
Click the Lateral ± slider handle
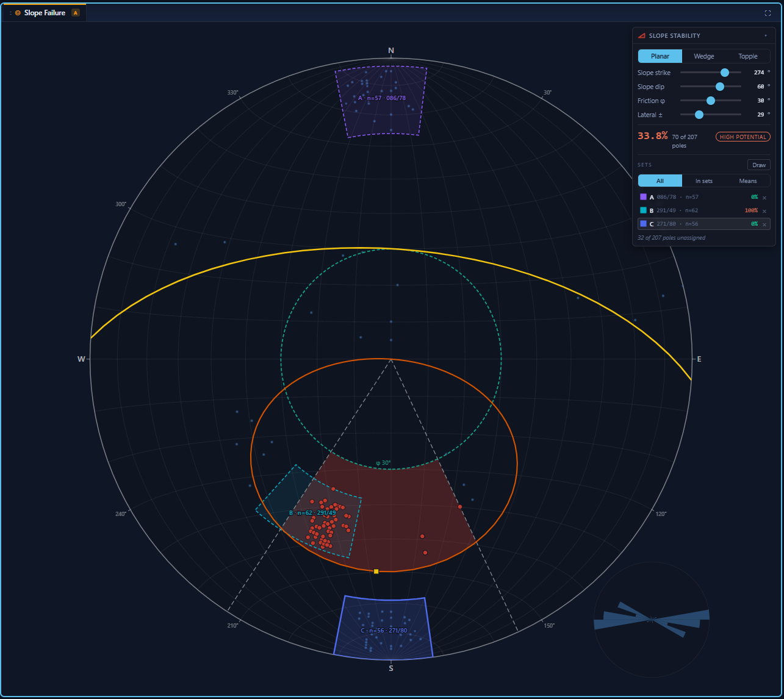point(699,115)
